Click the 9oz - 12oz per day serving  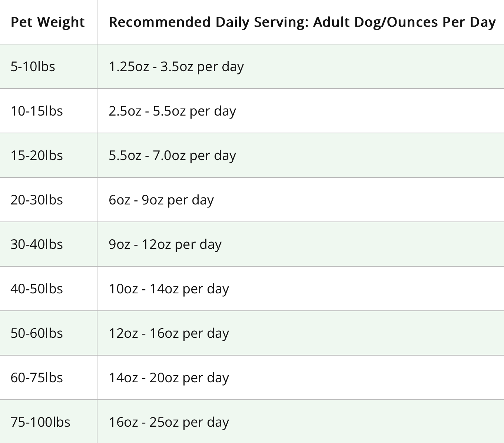click(165, 244)
